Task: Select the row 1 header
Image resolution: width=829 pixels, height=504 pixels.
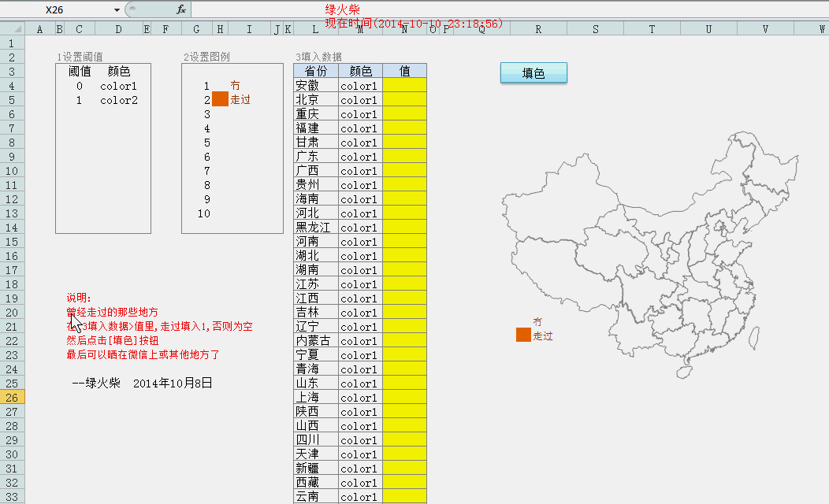Action: 12,43
